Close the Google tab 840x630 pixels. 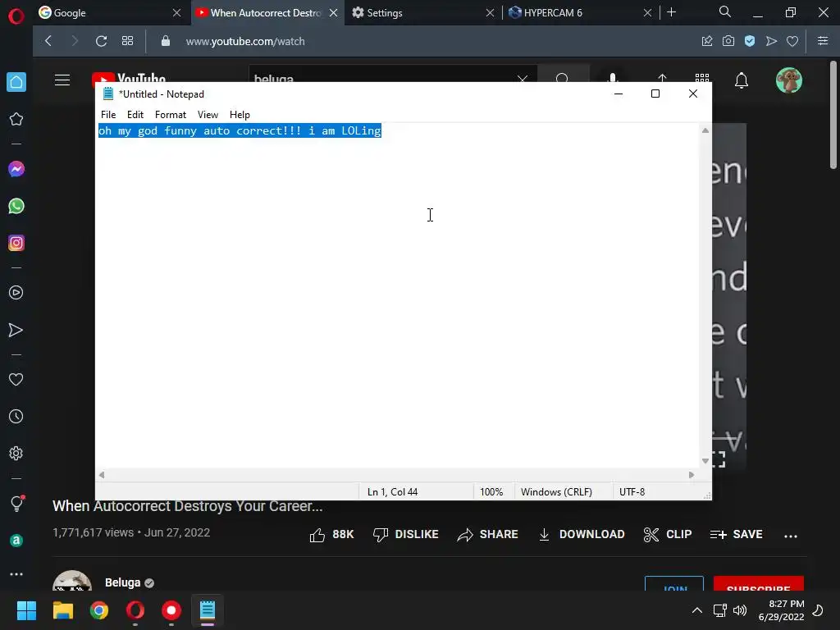(177, 13)
